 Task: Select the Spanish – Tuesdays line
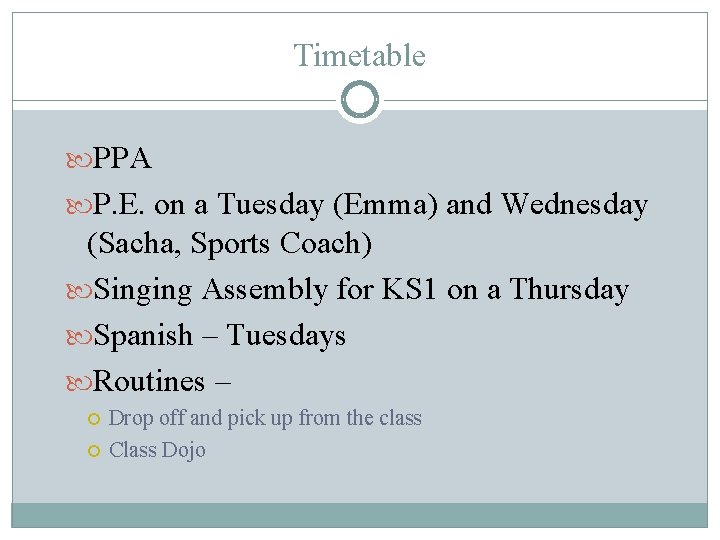[219, 335]
